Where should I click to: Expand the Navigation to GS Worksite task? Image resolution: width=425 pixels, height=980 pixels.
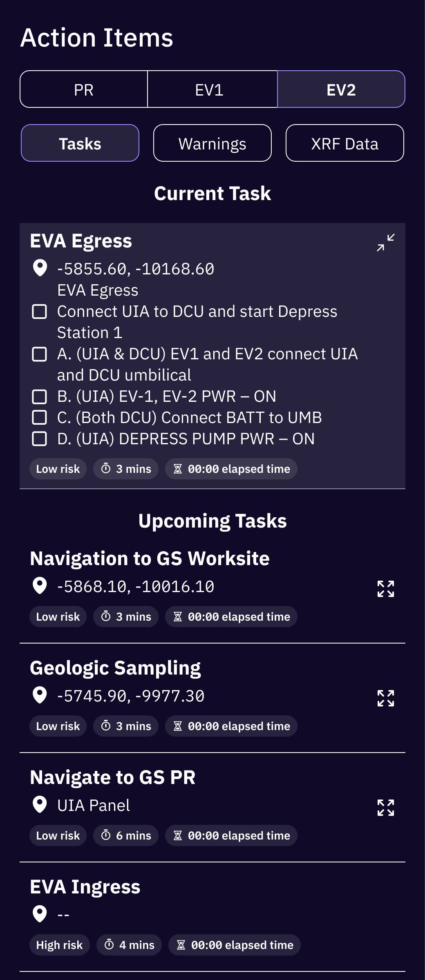coord(385,589)
